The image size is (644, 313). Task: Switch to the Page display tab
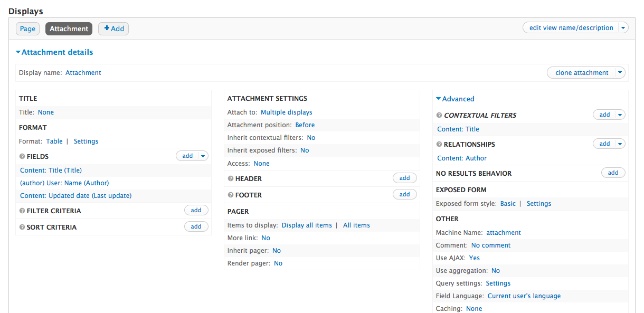pyautogui.click(x=27, y=29)
